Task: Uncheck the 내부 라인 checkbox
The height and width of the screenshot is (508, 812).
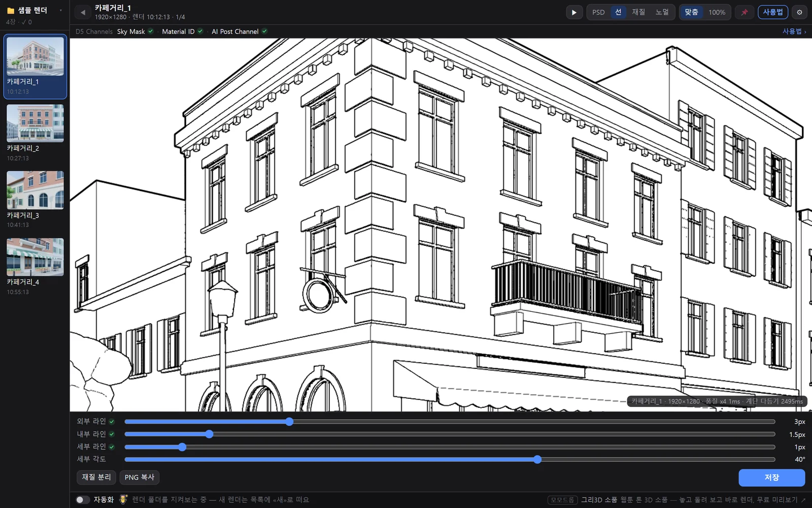Action: pos(112,434)
